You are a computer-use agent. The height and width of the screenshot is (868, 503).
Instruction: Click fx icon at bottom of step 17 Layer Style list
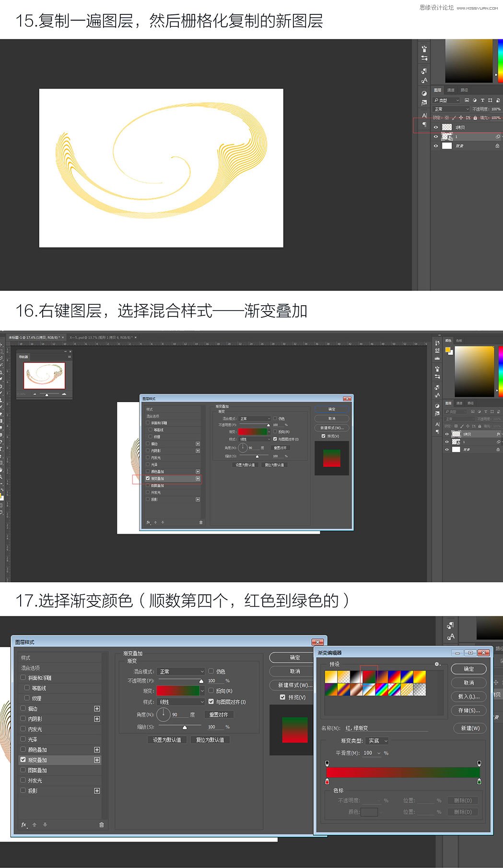(24, 824)
